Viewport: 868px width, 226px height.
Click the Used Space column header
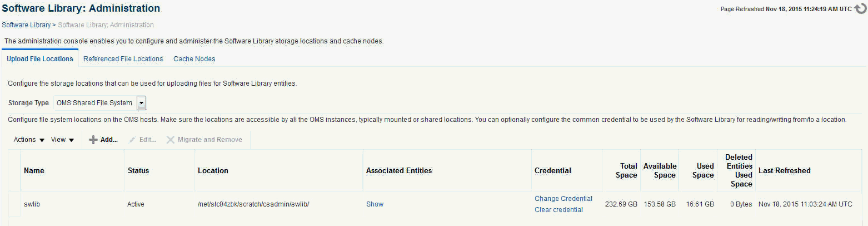click(702, 171)
